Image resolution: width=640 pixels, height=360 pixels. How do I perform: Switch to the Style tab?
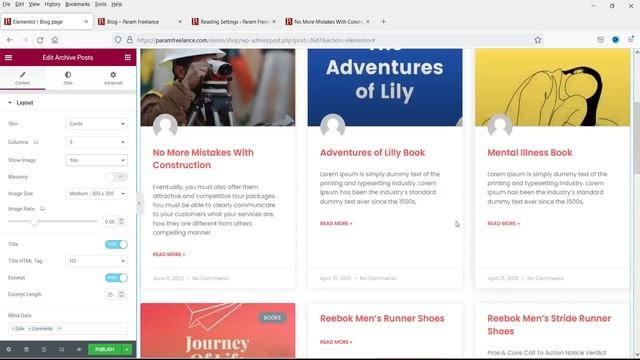coord(68,78)
